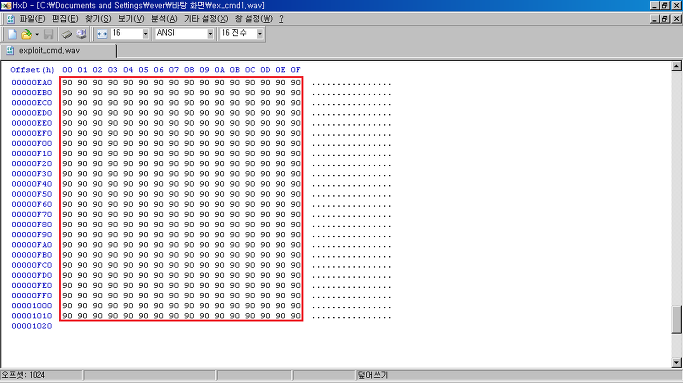Click column header 07
Screen dimensions: 683x383
point(174,70)
